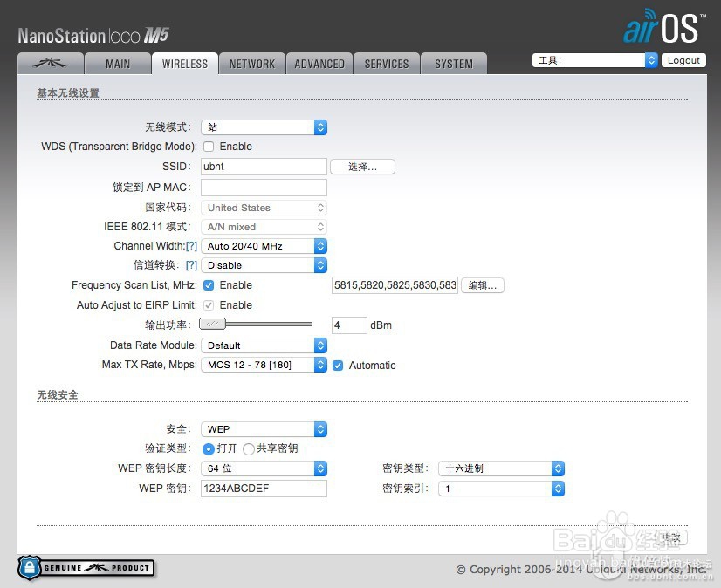Click the SSID input field
The height and width of the screenshot is (588, 721).
(264, 167)
